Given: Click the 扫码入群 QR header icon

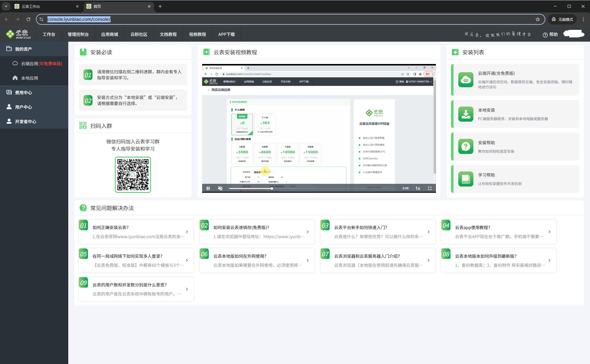Looking at the screenshot, I should coord(83,126).
